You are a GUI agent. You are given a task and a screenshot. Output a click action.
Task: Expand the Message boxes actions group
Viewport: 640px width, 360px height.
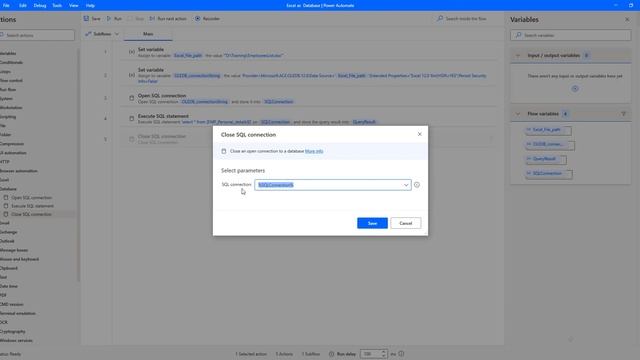pyautogui.click(x=14, y=250)
